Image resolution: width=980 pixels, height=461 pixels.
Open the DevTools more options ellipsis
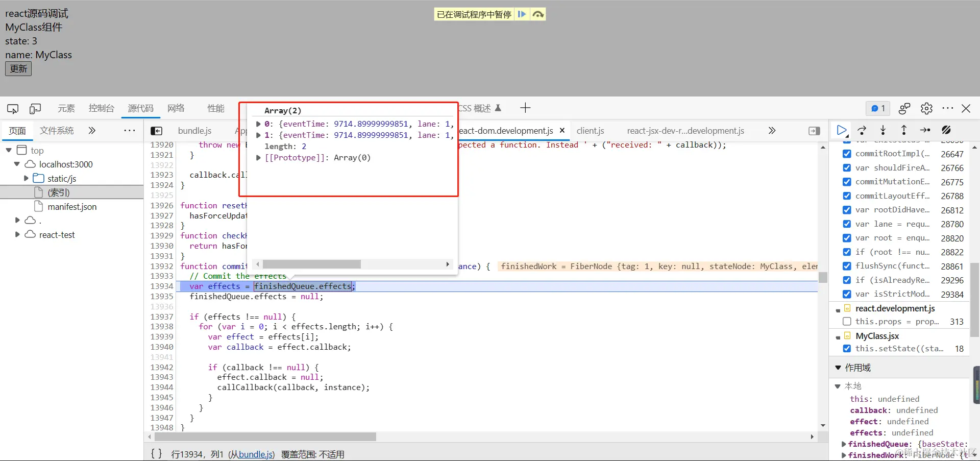click(x=948, y=108)
